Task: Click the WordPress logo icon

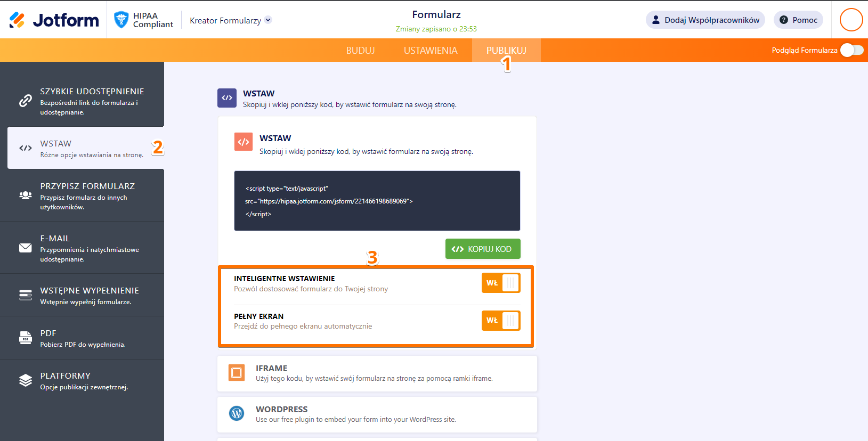Action: point(237,413)
